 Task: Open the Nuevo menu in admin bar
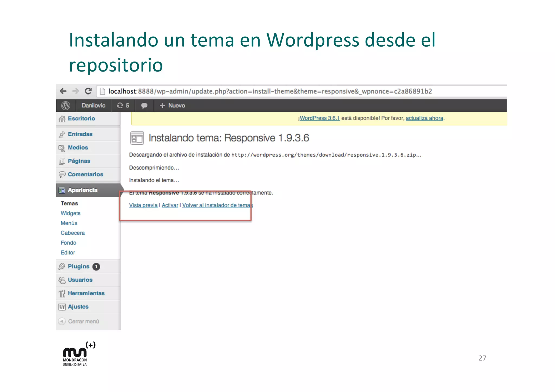point(172,106)
